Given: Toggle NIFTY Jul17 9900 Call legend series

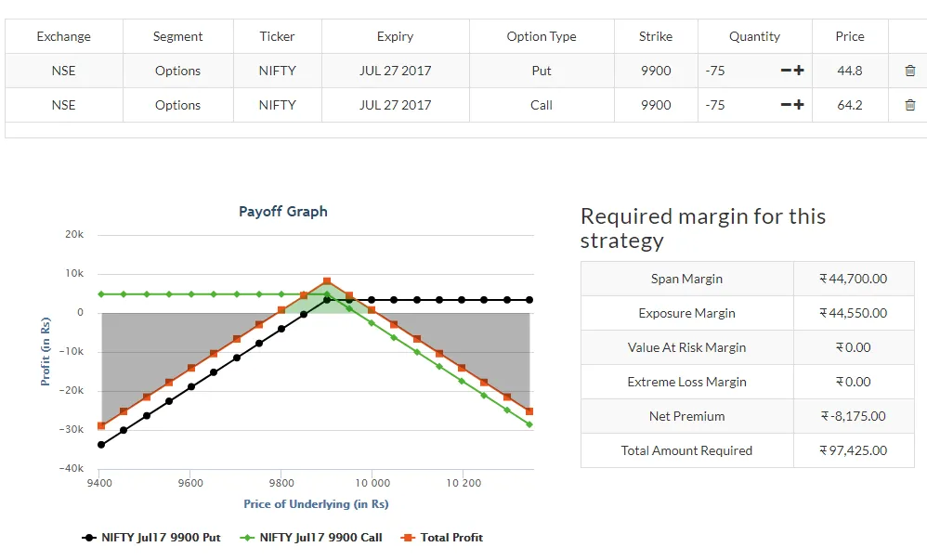Looking at the screenshot, I should pos(311,537).
